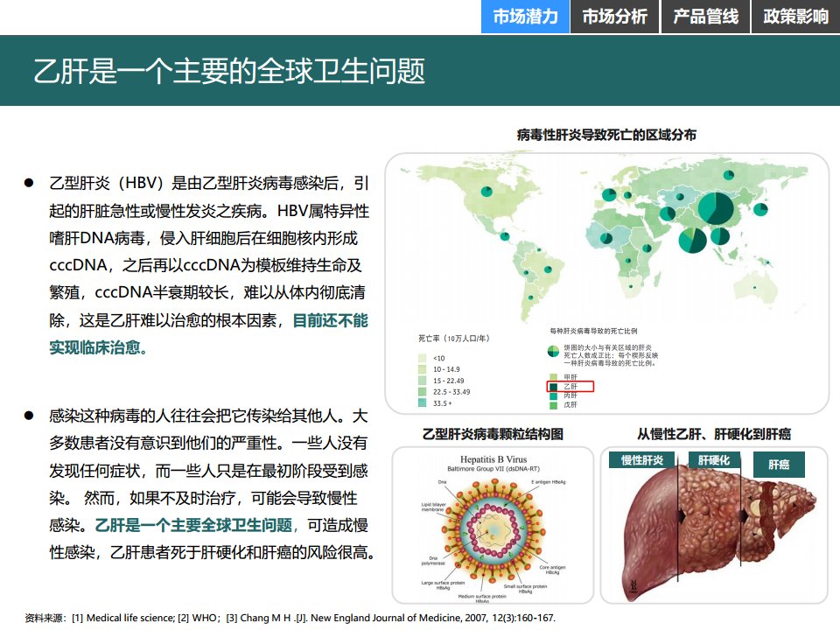
Task: Click the pie chart over northern Russia
Action: pyautogui.click(x=729, y=175)
